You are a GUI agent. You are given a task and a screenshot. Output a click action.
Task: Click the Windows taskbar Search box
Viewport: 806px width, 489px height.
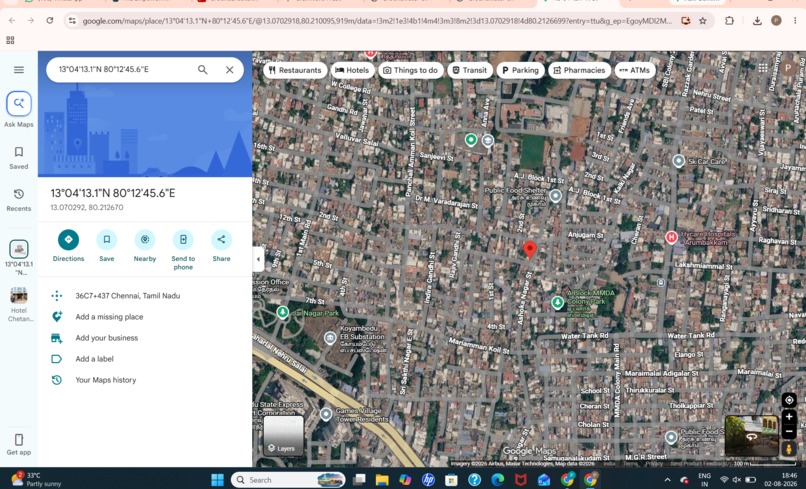coord(288,480)
